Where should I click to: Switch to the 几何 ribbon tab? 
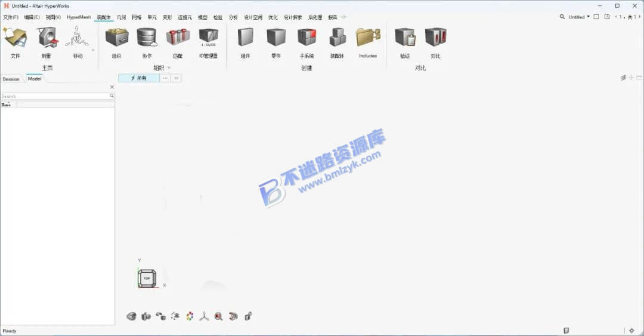[122, 17]
